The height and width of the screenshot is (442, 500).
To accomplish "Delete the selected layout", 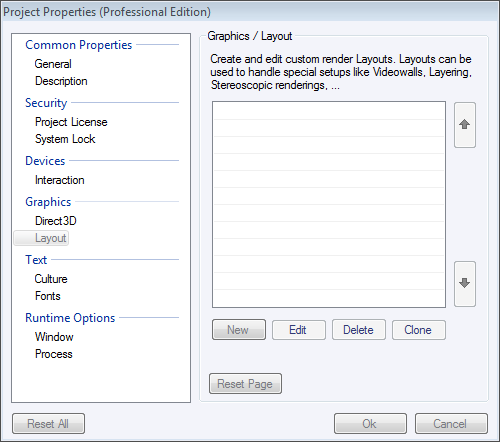I will 359,330.
